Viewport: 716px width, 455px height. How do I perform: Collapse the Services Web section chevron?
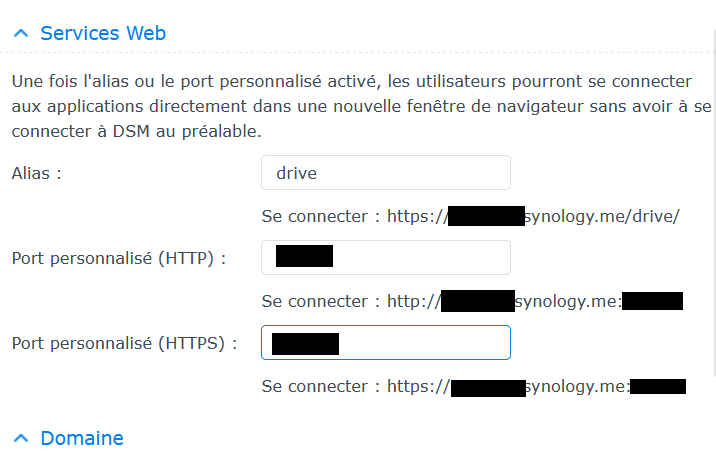click(x=20, y=33)
